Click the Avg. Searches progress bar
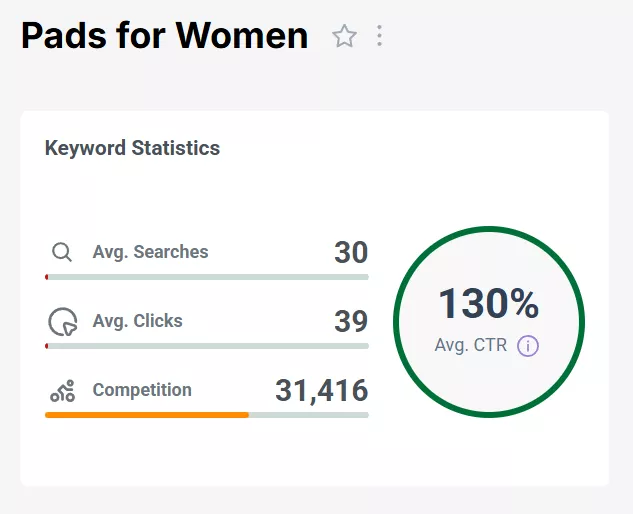633x514 pixels. click(207, 277)
